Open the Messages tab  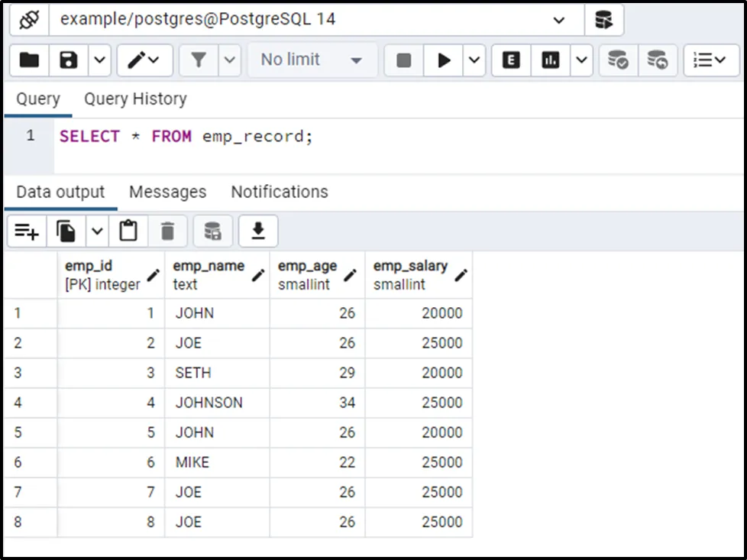pos(167,192)
